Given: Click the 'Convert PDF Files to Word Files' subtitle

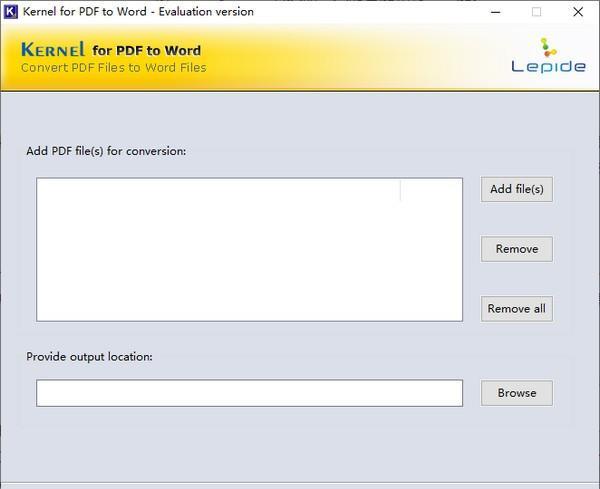Looking at the screenshot, I should pyautogui.click(x=114, y=68).
